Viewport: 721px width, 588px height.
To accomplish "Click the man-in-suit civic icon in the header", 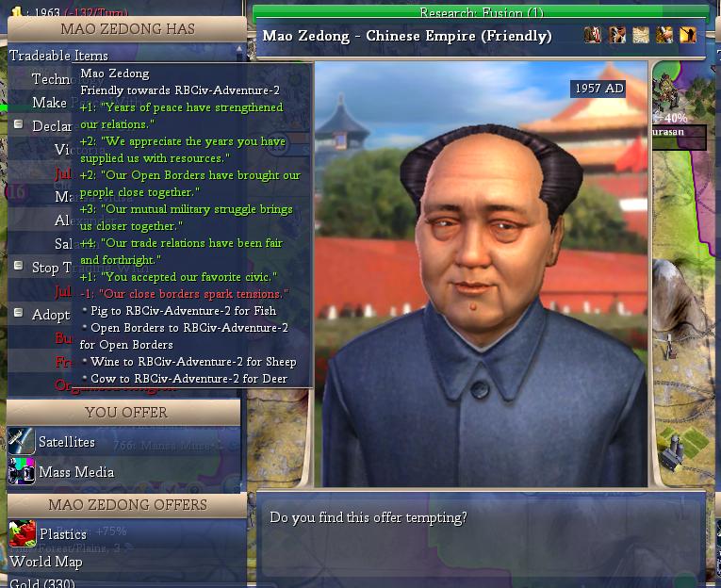I will point(616,35).
